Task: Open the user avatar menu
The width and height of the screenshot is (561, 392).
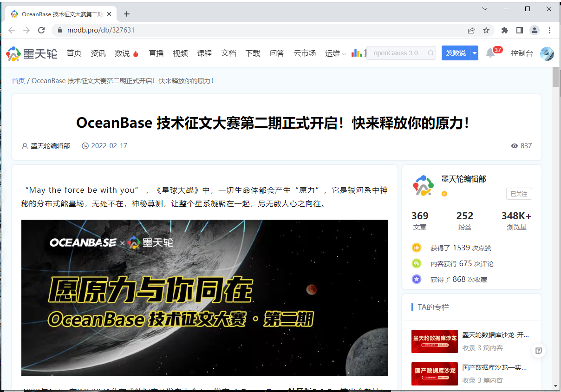Action: click(x=547, y=53)
